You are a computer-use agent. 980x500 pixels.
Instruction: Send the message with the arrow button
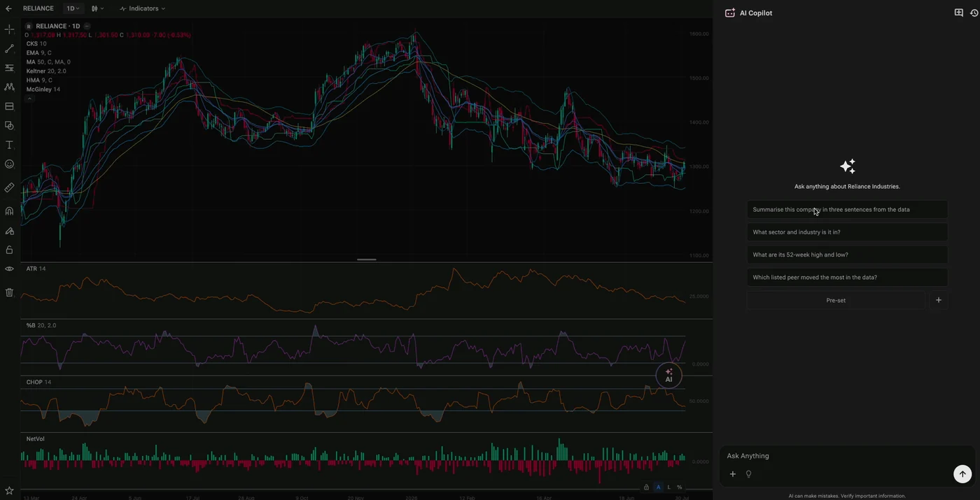962,474
